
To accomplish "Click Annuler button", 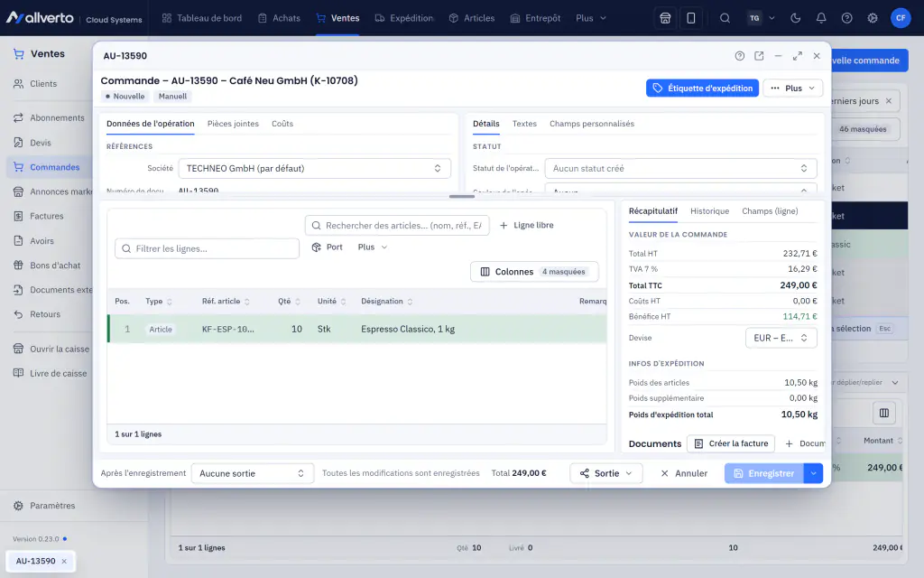I will click(684, 473).
